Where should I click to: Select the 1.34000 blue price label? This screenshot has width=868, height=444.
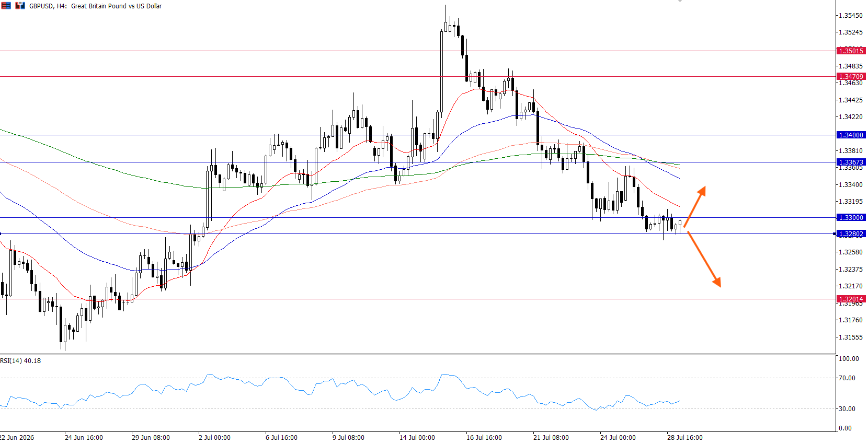[x=851, y=135]
